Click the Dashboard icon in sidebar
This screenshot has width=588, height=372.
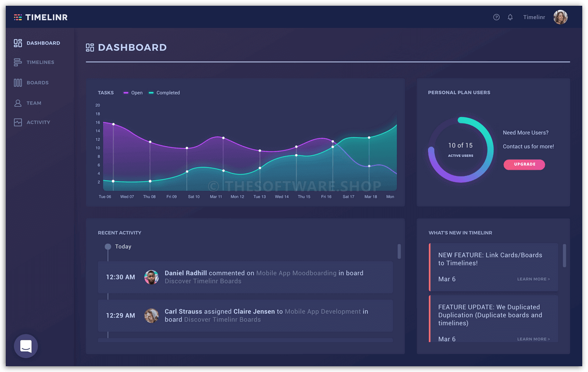click(x=18, y=43)
